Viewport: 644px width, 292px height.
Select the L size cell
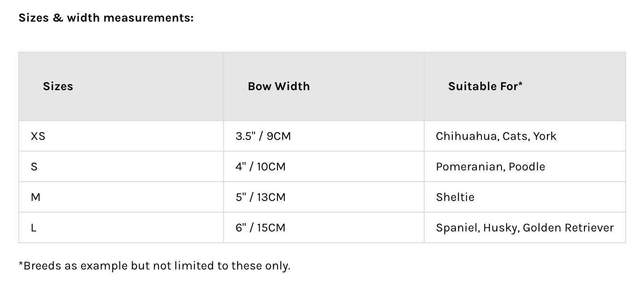point(34,228)
